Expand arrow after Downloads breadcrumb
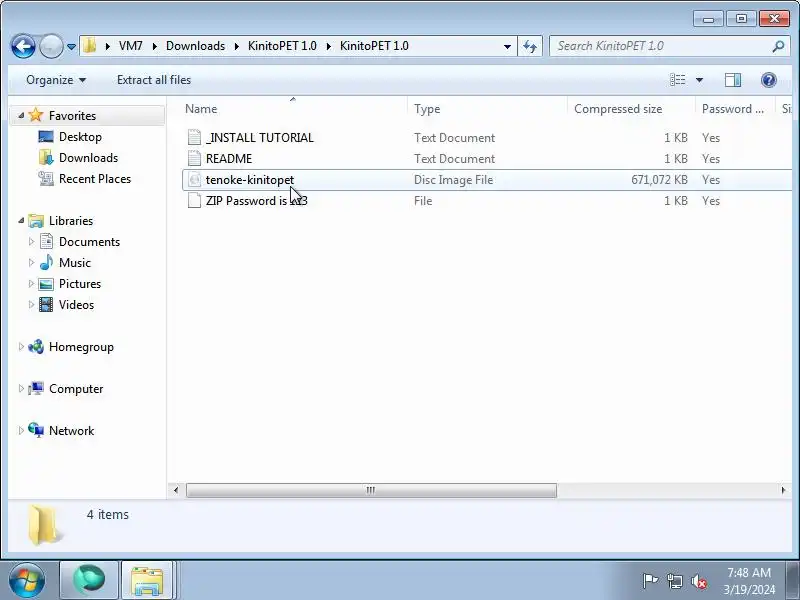The height and width of the screenshot is (600, 800). tap(237, 46)
